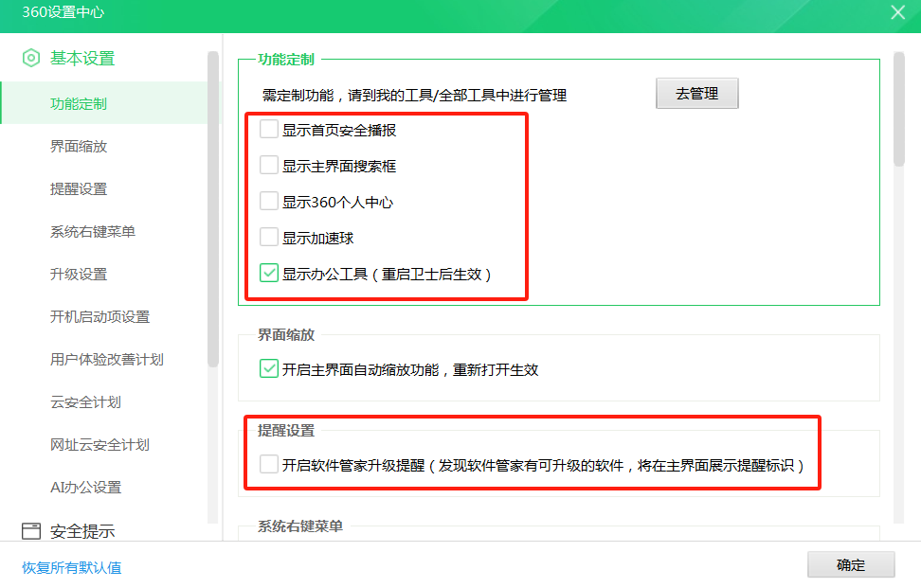The height and width of the screenshot is (588, 921).
Task: Go to 提醒设置 in sidebar
Action: click(x=79, y=189)
